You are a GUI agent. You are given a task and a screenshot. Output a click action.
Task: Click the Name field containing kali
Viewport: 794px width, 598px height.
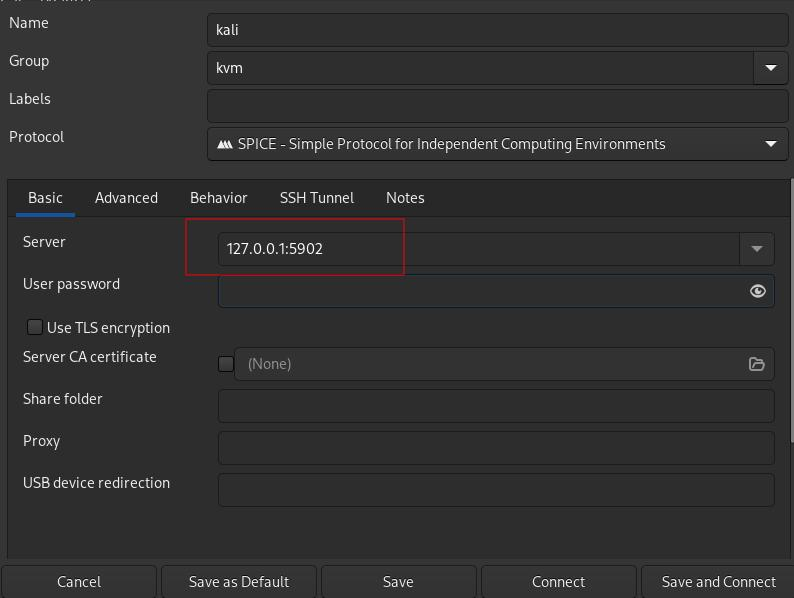coord(497,30)
